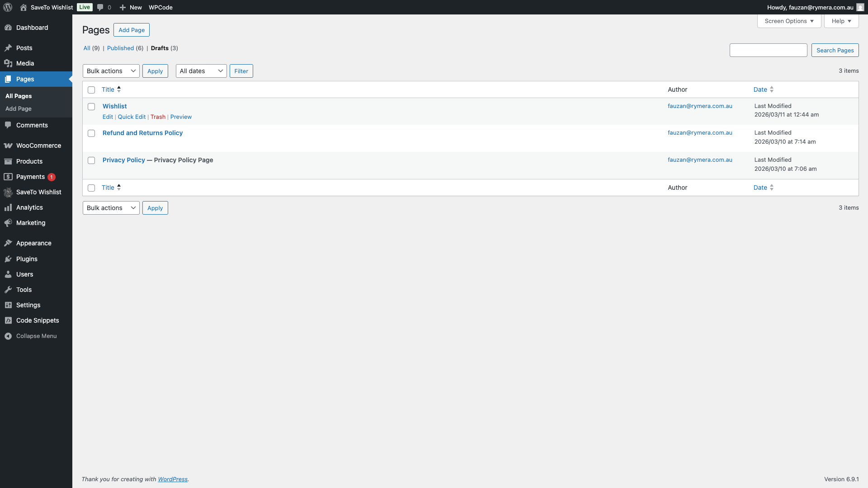Toggle the select-all pages checkbox

pos(91,90)
